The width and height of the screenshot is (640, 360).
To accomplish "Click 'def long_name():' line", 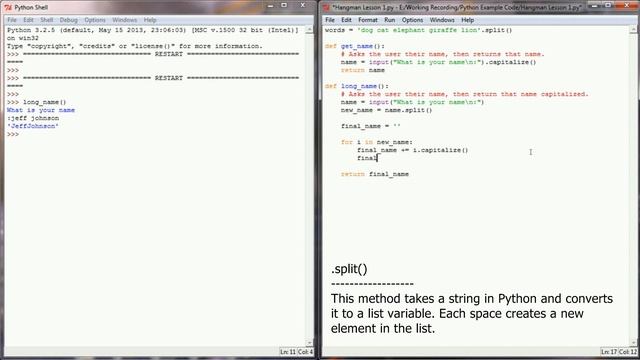I will [x=357, y=86].
